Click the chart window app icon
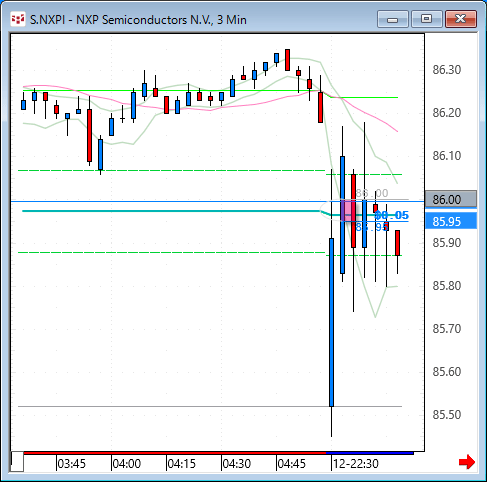This screenshot has width=487, height=482. coord(18,19)
